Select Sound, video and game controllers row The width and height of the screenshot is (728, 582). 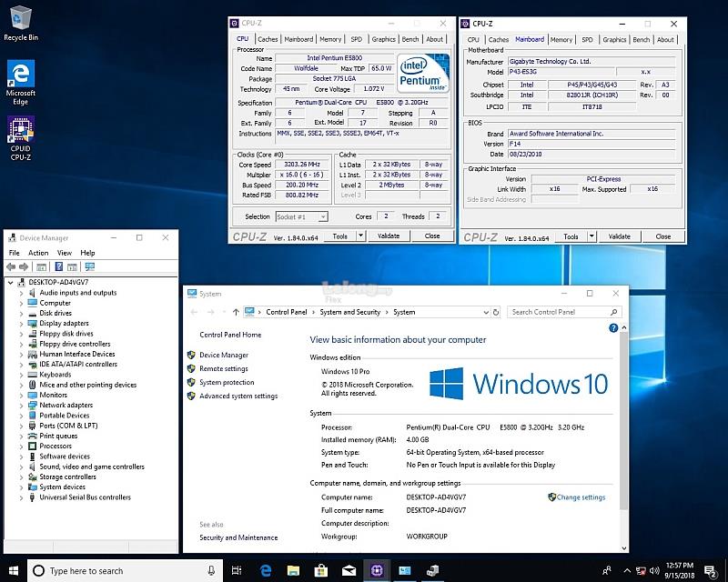pos(92,467)
